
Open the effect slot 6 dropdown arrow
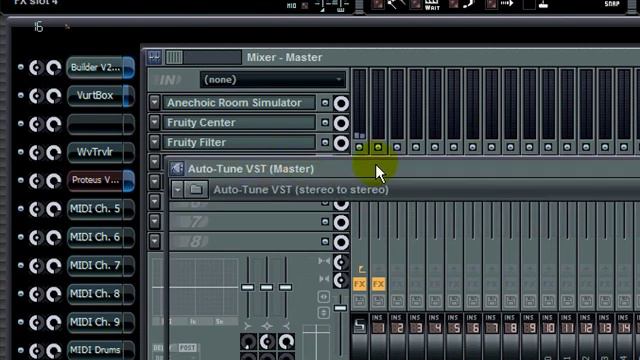pos(154,202)
